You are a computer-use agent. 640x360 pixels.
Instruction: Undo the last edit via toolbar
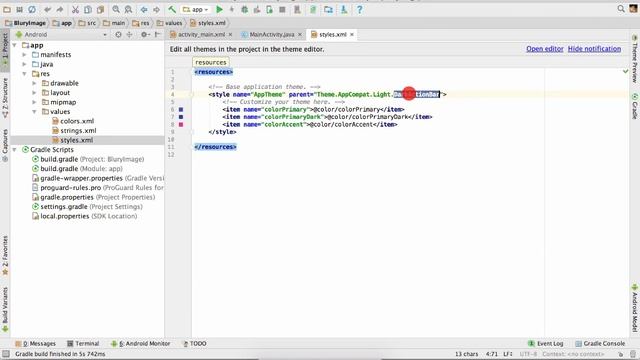pos(47,9)
